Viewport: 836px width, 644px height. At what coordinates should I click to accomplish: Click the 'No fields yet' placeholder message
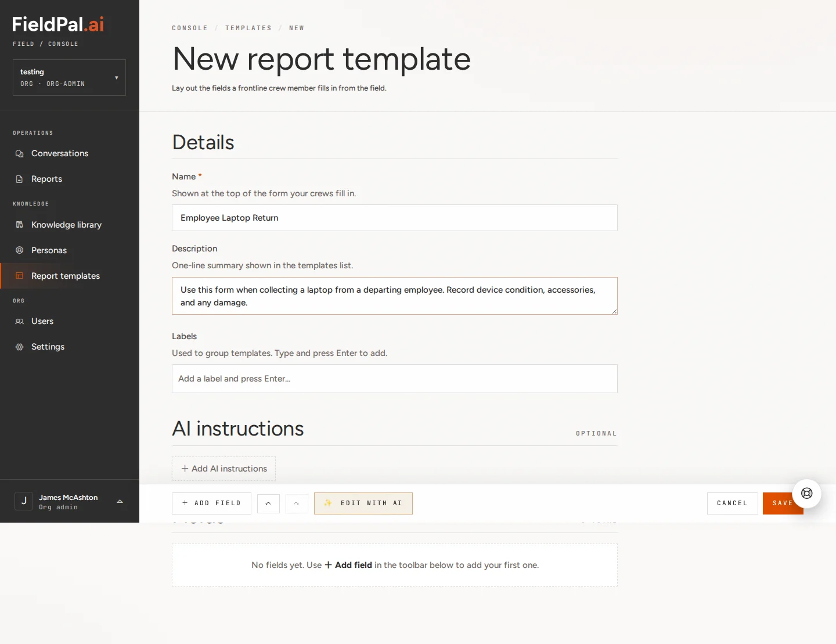(395, 565)
